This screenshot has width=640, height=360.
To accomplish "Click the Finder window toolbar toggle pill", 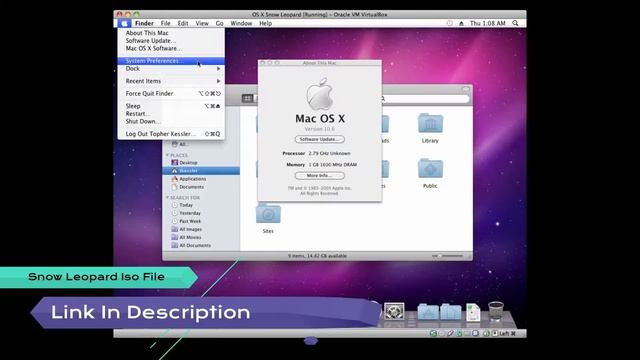I will pyautogui.click(x=466, y=89).
